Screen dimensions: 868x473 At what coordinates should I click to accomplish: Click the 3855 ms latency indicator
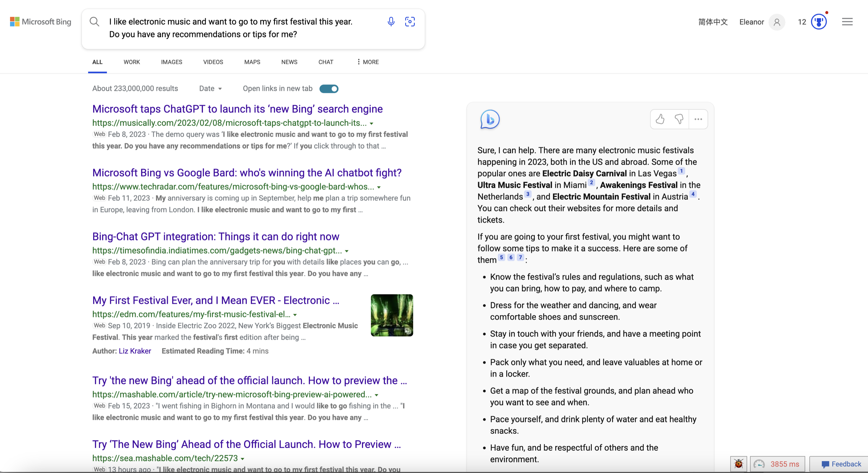[x=777, y=464]
